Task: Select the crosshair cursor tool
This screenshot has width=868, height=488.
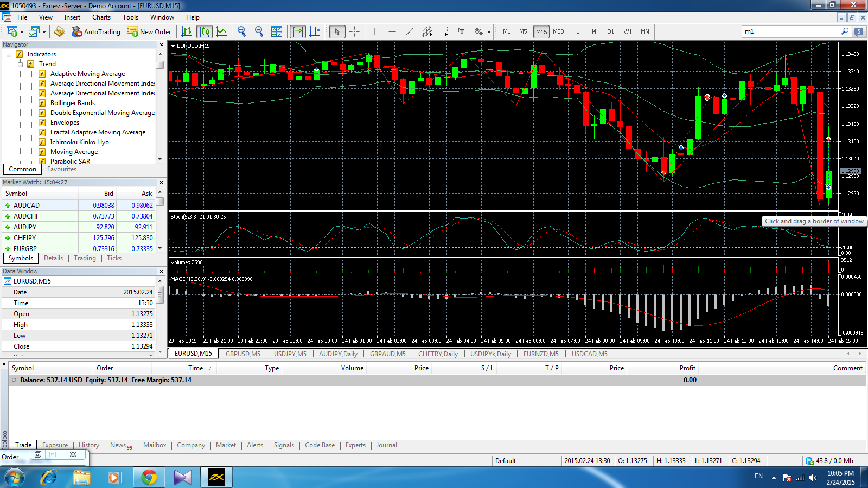Action: click(354, 31)
